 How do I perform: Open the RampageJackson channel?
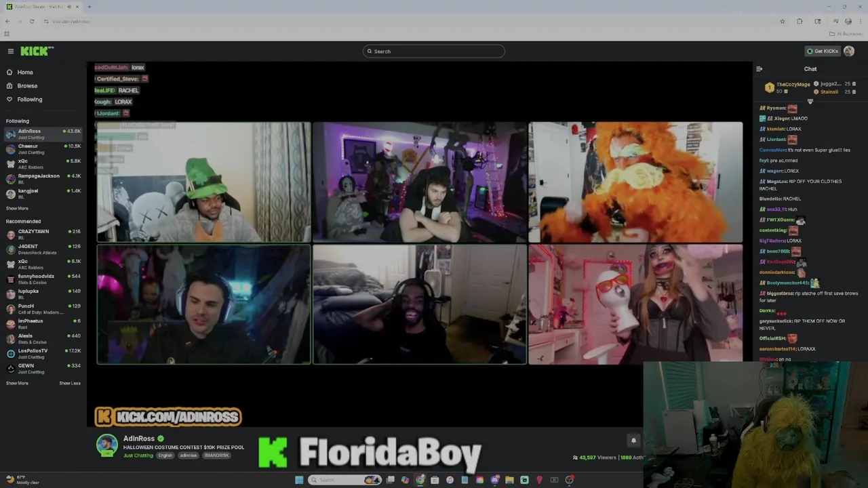pos(43,179)
